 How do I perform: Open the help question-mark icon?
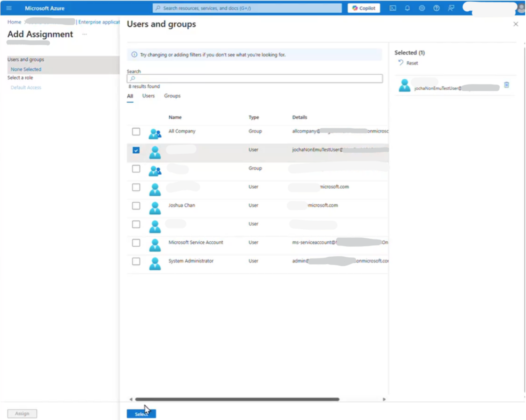(x=436, y=8)
